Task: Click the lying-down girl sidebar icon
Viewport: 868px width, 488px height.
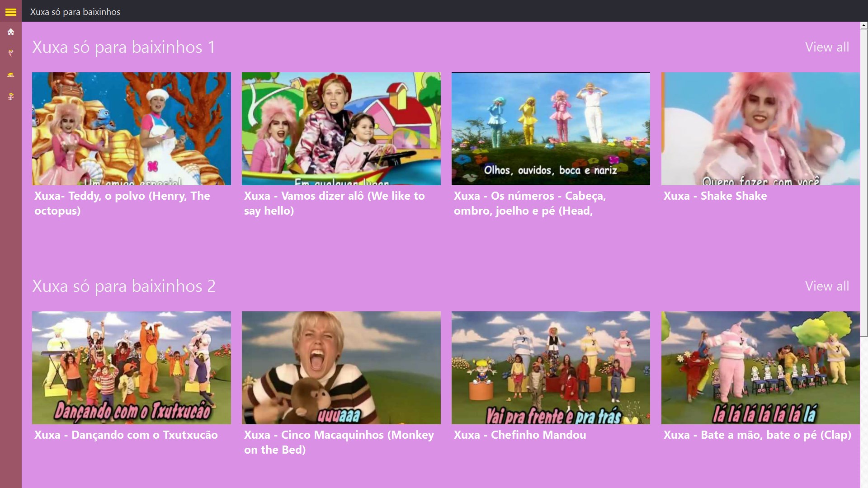Action: click(11, 75)
